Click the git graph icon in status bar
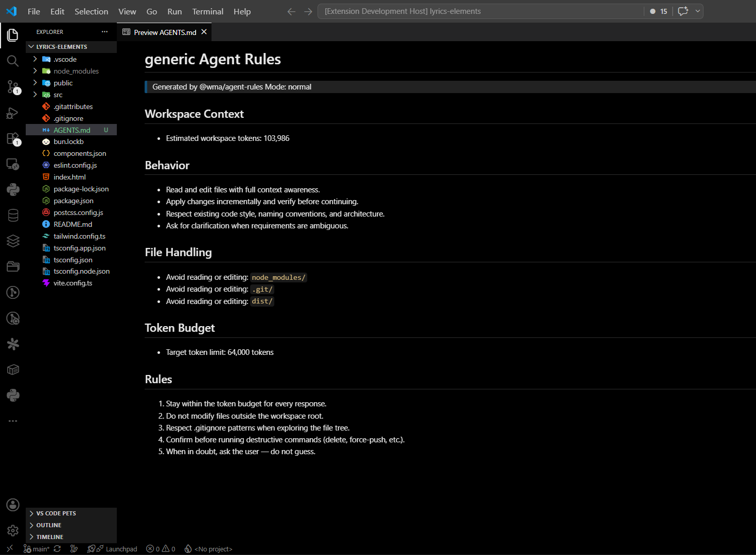 [74, 549]
